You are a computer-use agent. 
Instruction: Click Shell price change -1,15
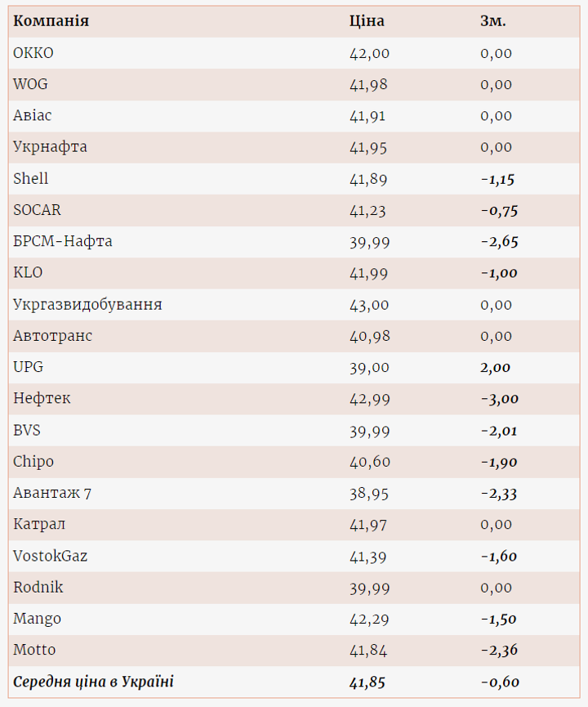497,179
